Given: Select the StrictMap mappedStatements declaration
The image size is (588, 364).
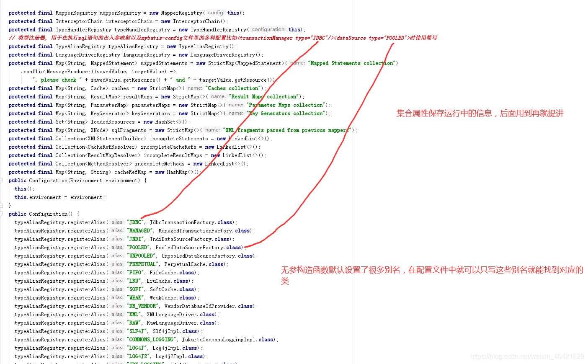Looking at the screenshot, I should pos(126,63).
